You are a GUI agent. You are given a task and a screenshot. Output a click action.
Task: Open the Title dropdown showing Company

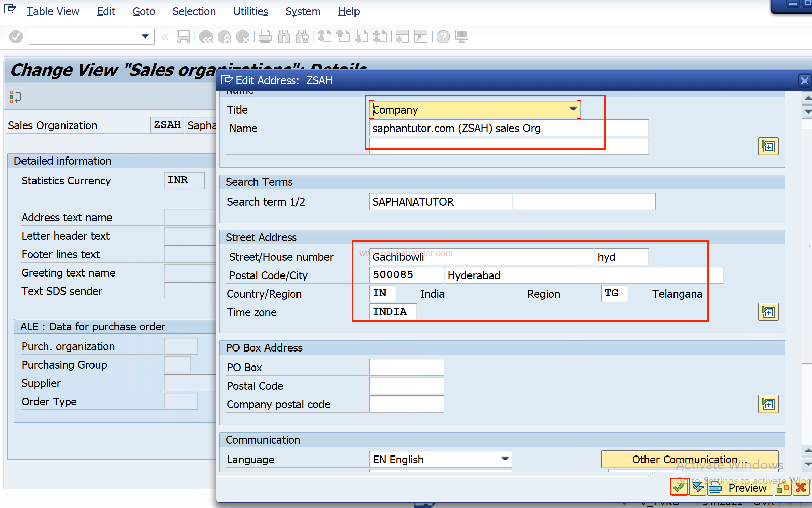[573, 109]
